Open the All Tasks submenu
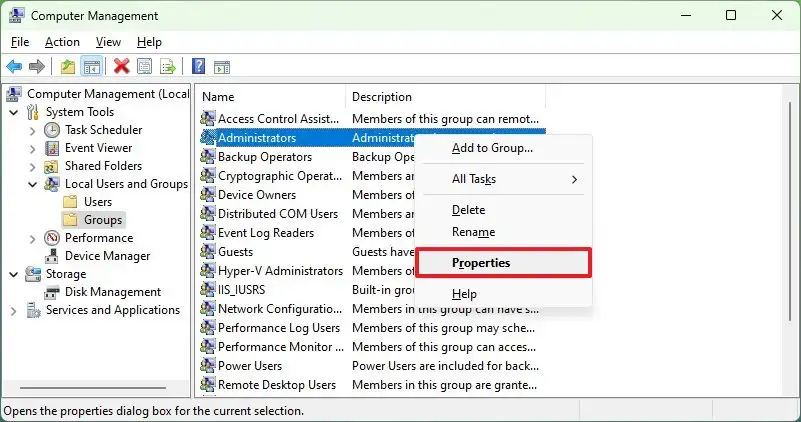The height and width of the screenshot is (422, 801). pyautogui.click(x=474, y=179)
